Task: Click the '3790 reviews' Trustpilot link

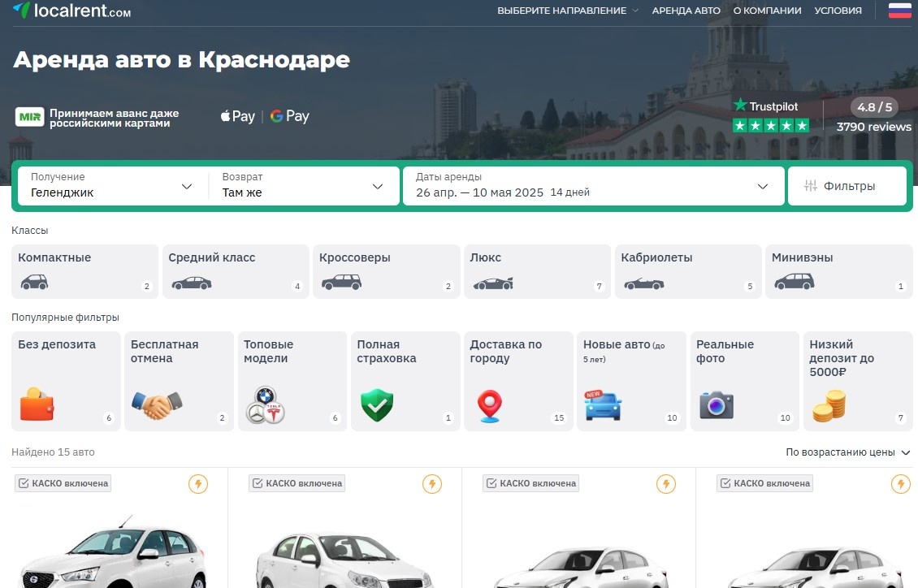Action: [873, 127]
